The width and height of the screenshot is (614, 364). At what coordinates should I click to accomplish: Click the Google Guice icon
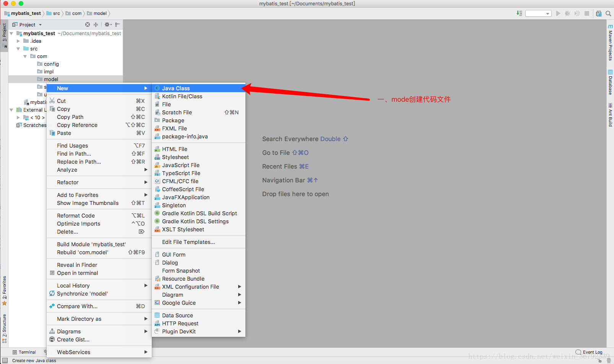157,303
